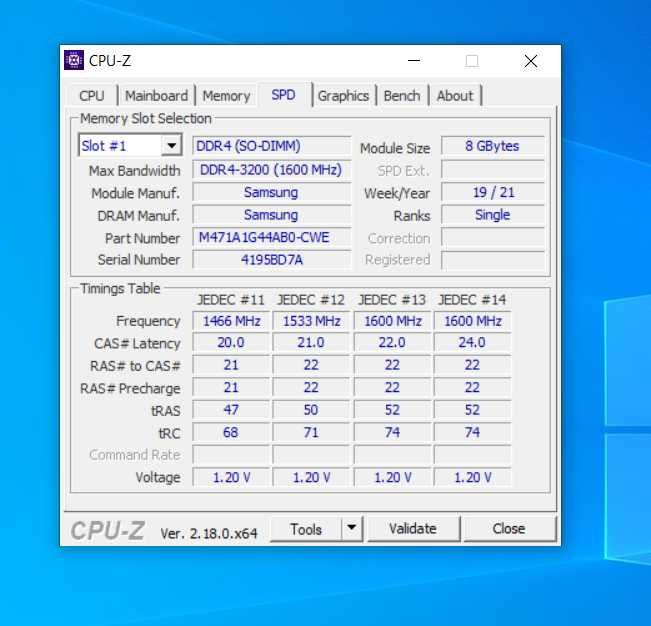This screenshot has width=651, height=626.
Task: Click the CPU-Z app icon in title bar
Action: coord(74,61)
